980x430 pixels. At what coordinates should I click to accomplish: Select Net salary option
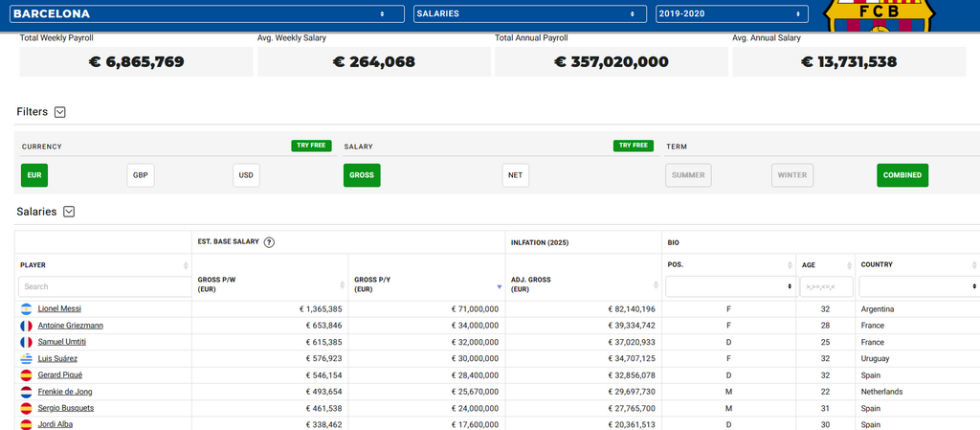(516, 175)
